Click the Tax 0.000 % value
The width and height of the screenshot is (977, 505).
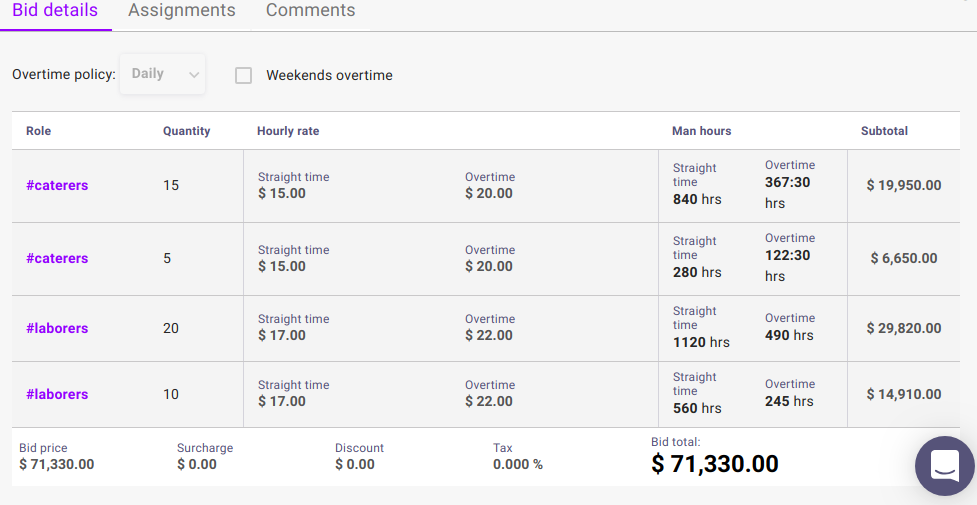pyautogui.click(x=518, y=464)
